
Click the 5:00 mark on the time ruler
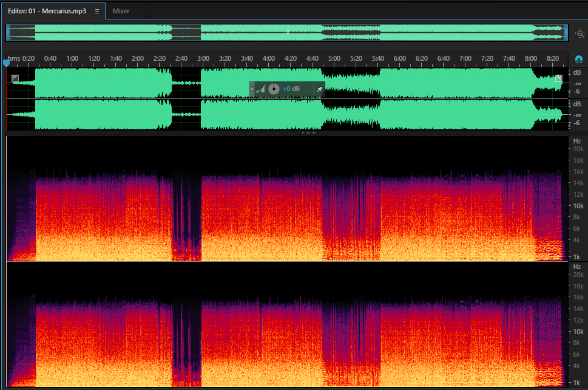(x=334, y=58)
